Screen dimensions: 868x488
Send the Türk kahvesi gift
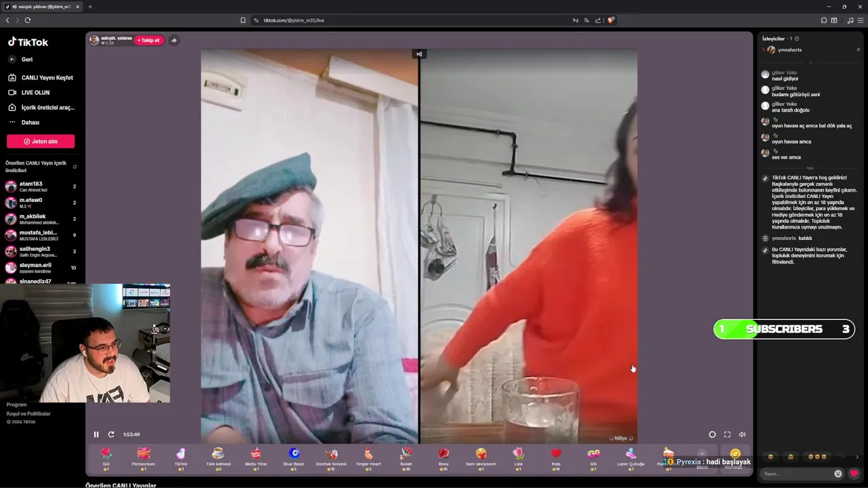click(218, 458)
